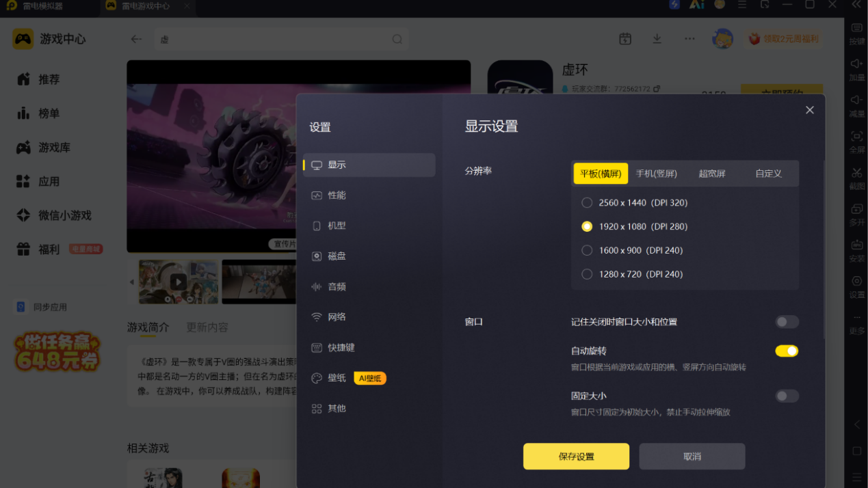
Task: Click the 截图 screenshot scissors icon
Action: point(856,173)
